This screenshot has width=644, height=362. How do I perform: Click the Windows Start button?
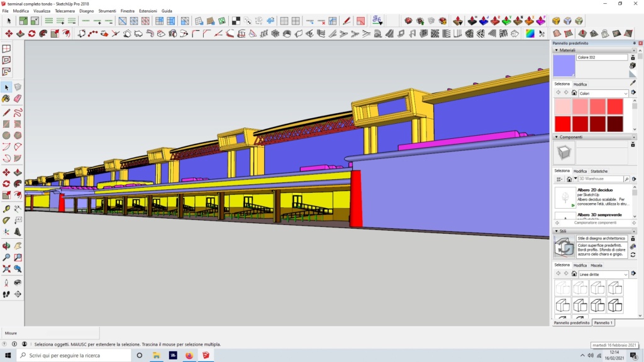tap(8, 355)
